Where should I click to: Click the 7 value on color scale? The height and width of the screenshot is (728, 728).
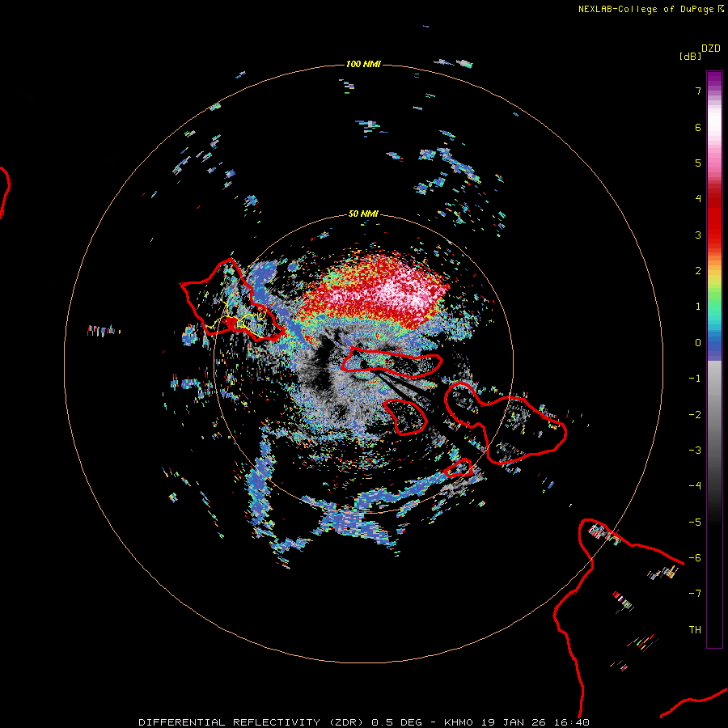[698, 91]
